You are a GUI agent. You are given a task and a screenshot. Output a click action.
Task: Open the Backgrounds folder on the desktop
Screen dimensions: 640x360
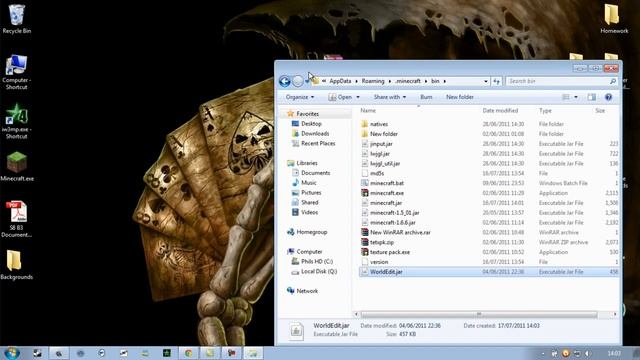pos(16,265)
